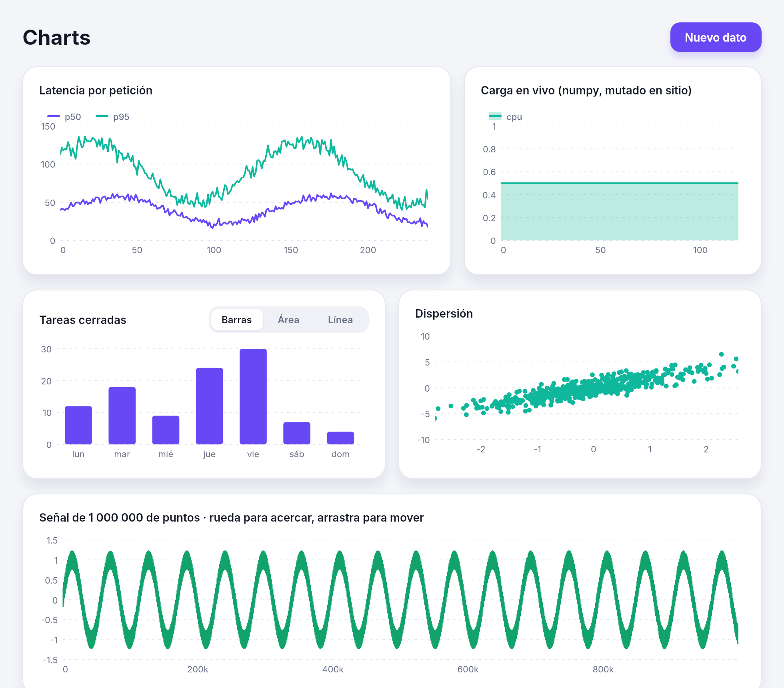Click the sáb bar in Tareas cerradas
Image resolution: width=784 pixels, height=688 pixels.
(x=297, y=433)
